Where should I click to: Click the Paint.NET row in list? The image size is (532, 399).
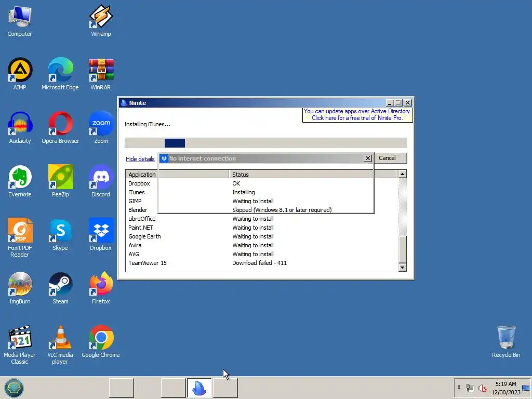[261, 228]
